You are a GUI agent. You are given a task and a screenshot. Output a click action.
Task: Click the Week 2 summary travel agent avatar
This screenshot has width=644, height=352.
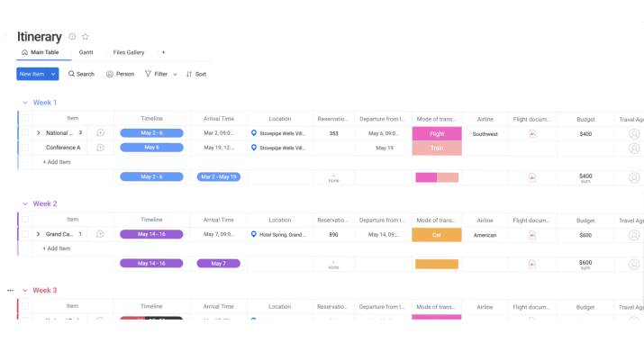(634, 265)
